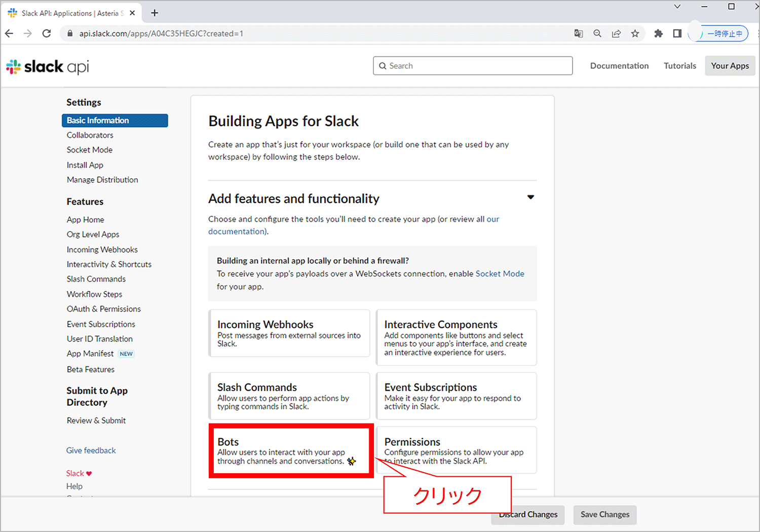
Task: Open Collaborators settings
Action: 90,135
